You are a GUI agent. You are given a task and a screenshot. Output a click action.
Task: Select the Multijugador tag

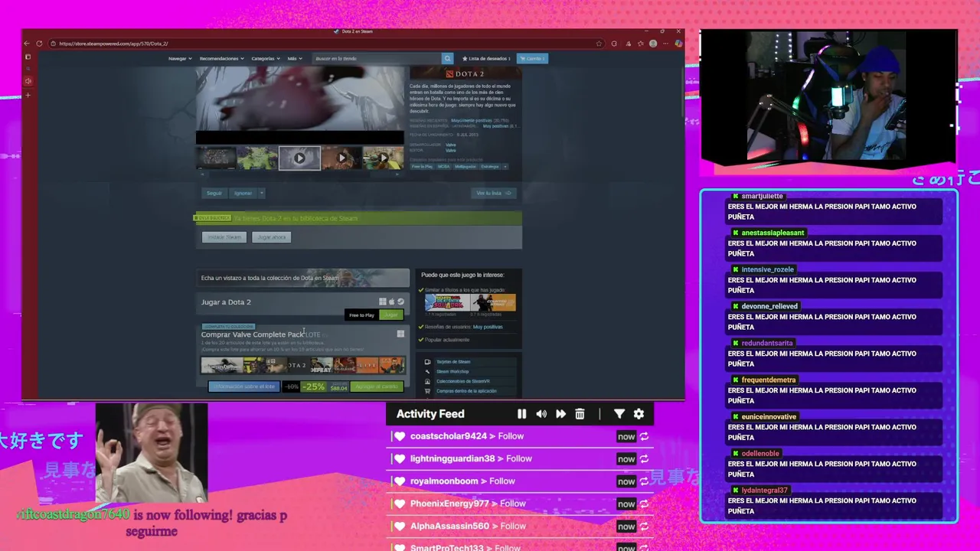pos(465,166)
